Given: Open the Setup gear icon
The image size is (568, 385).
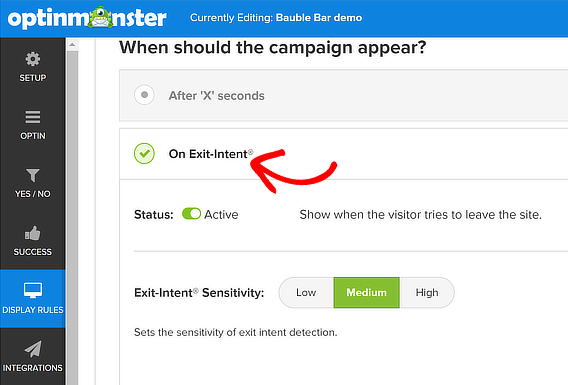Looking at the screenshot, I should 33,59.
